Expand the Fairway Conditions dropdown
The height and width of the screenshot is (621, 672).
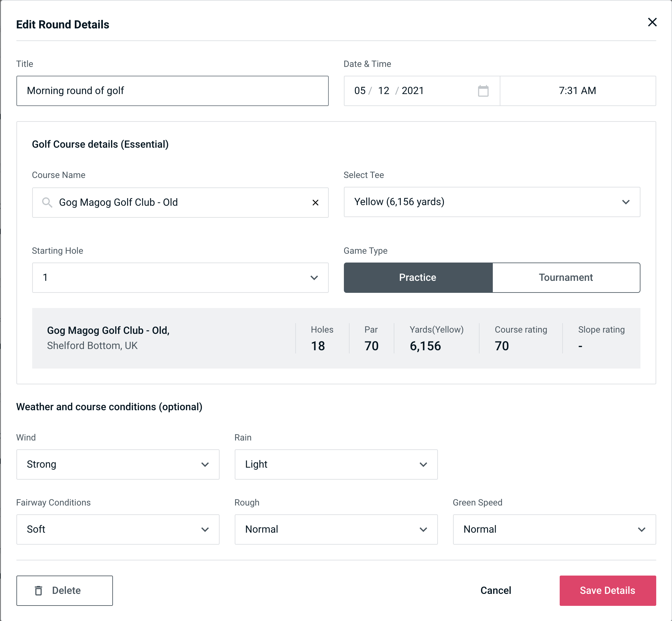pos(118,529)
